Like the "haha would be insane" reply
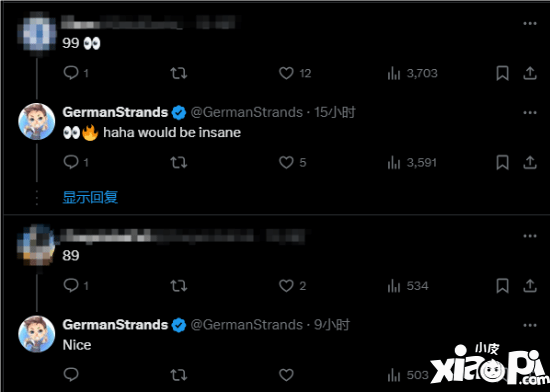Screen dimensions: 550x392 pyautogui.click(x=286, y=162)
